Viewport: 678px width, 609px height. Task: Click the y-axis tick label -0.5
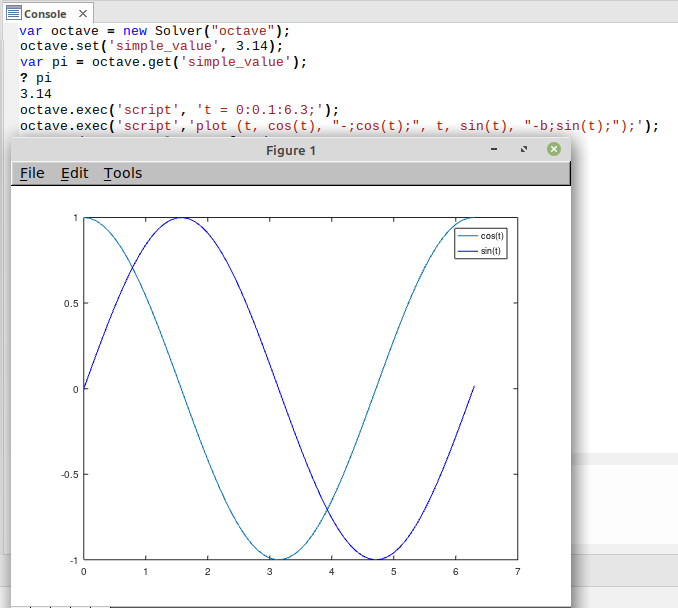[x=69, y=475]
